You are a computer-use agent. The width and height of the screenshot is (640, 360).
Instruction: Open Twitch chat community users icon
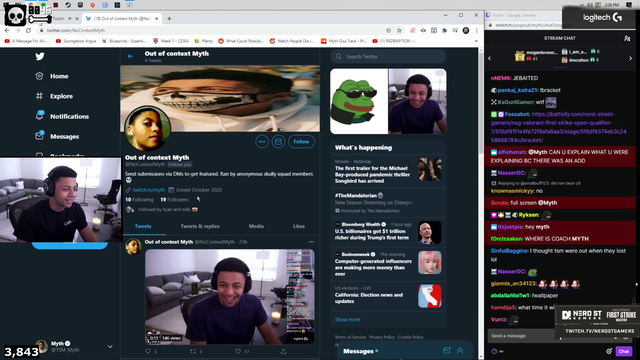627,38
